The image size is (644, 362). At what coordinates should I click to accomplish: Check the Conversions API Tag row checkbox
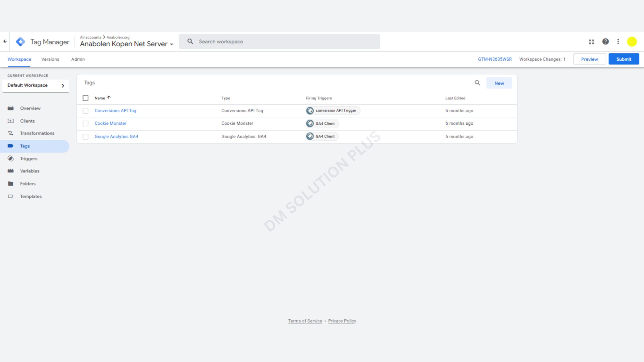coord(86,111)
